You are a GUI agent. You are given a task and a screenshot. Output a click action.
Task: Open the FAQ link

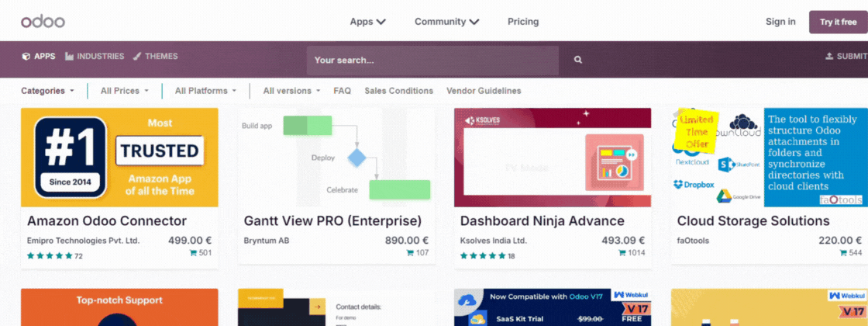[x=342, y=90]
